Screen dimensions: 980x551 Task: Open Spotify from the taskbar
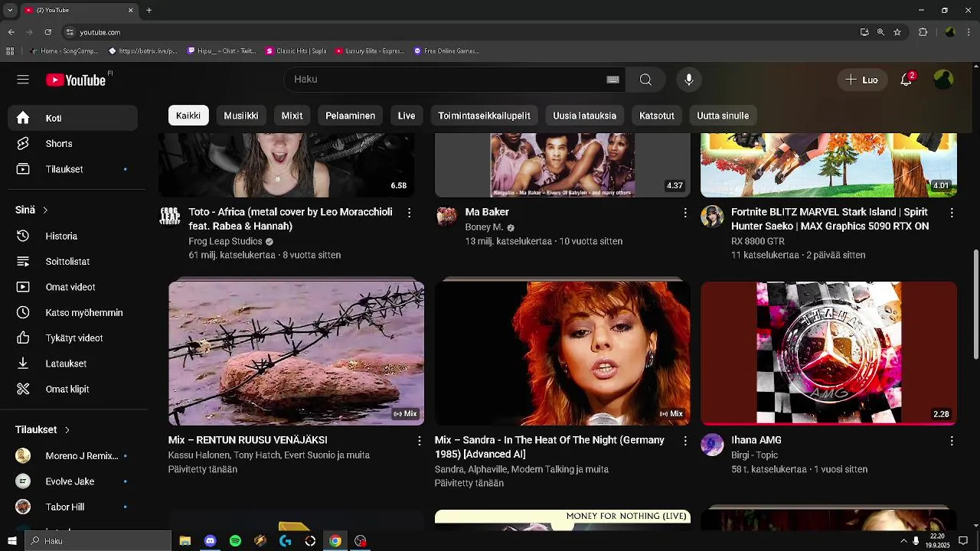coord(235,541)
